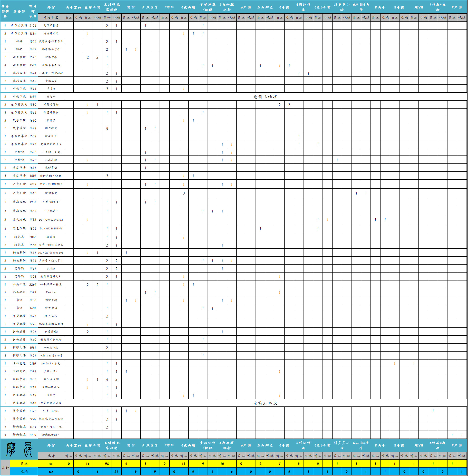468x476 pixels.
Task: Select the grey 弈友排名 header cell
Action: tap(51, 18)
